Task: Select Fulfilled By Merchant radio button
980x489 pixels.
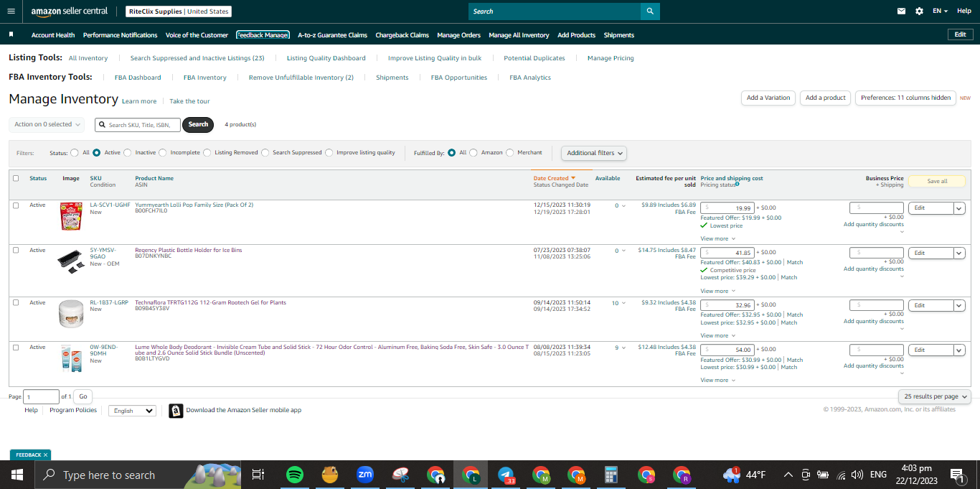Action: 510,152
